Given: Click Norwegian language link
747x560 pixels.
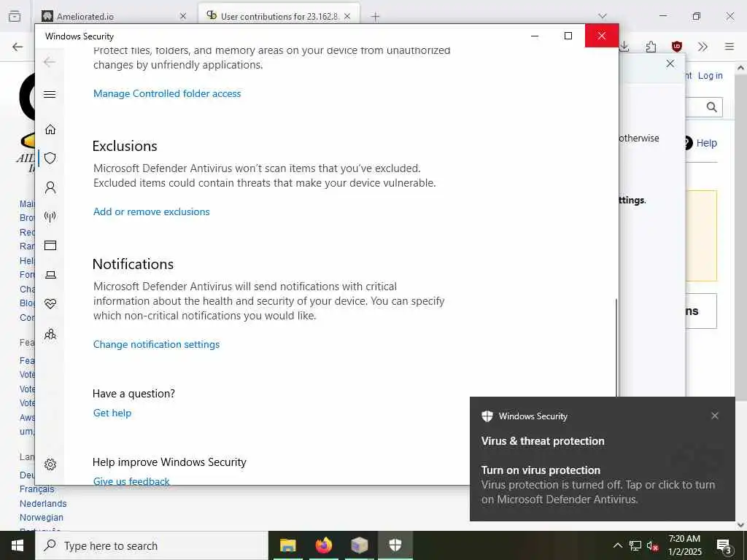Looking at the screenshot, I should pyautogui.click(x=42, y=517).
